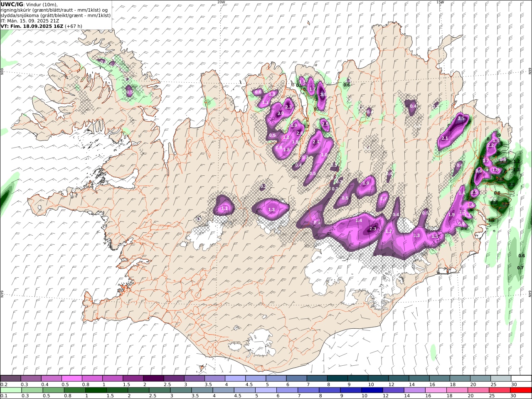Select the rain scale swatch labeled 4
The image size is (532, 399).
(223, 390)
